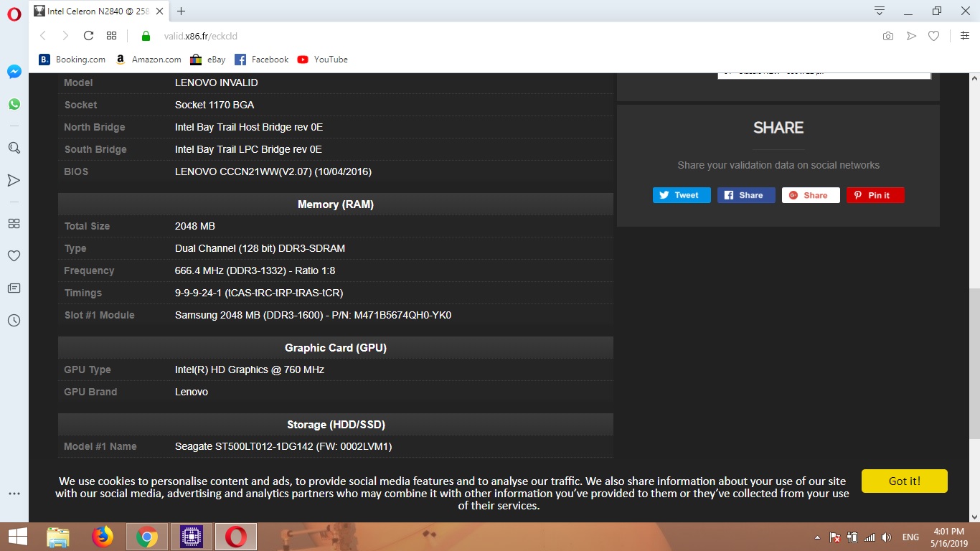Click the Timings value '9-9-9-24-1'
This screenshot has height=551, width=980.
coord(198,293)
